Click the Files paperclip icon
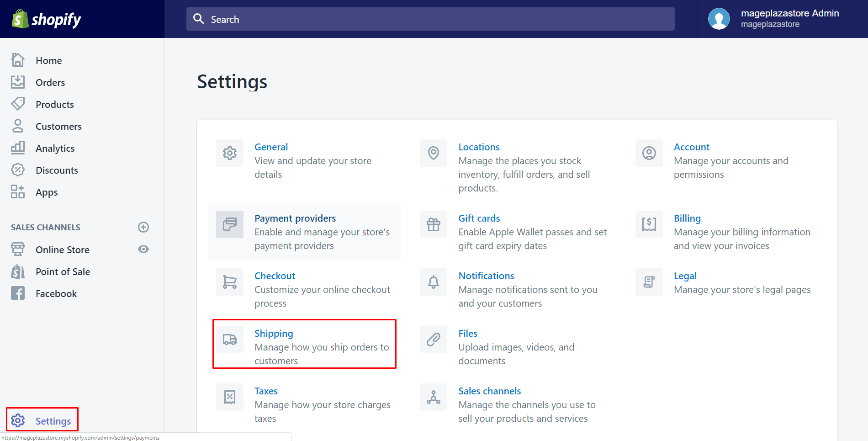This screenshot has height=441, width=868. point(434,340)
